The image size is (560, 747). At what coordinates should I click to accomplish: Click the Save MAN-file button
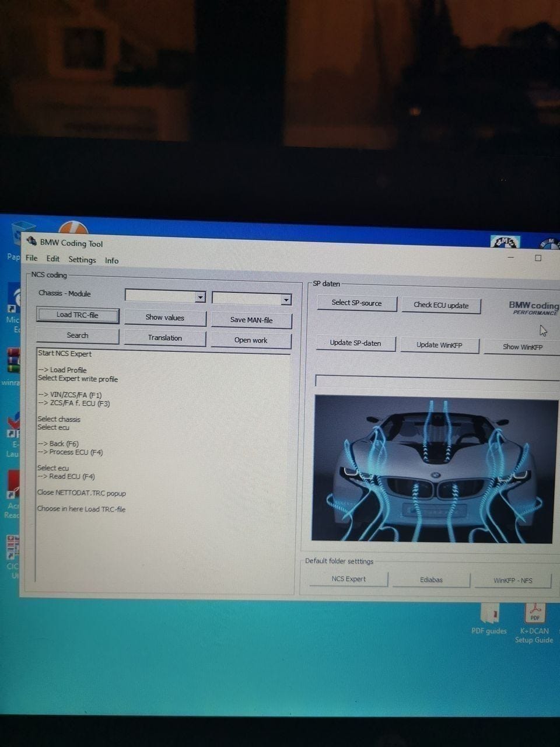click(251, 320)
